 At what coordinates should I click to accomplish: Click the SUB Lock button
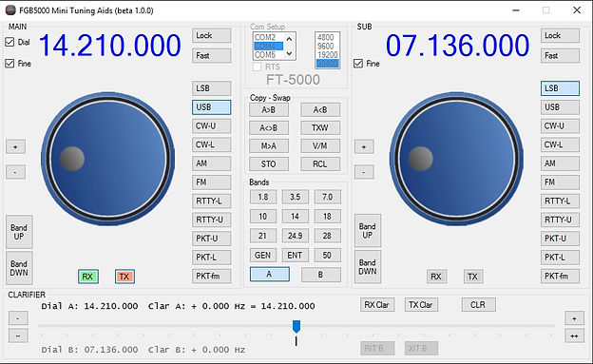click(560, 35)
